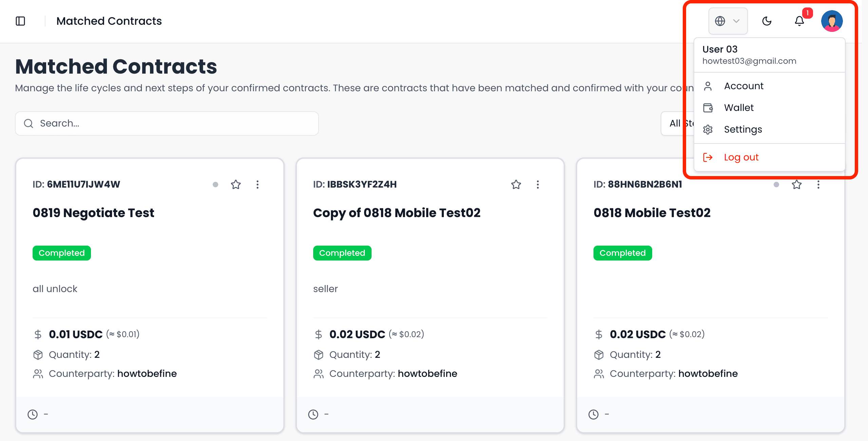Open options menu for 0818 Mobile Test02 card

[x=818, y=185]
